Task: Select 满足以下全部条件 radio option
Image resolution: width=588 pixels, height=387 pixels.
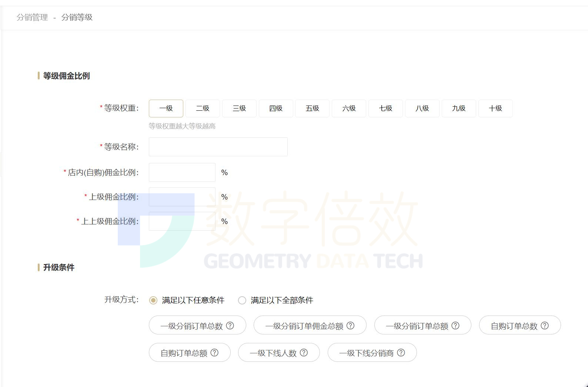Action: 242,300
